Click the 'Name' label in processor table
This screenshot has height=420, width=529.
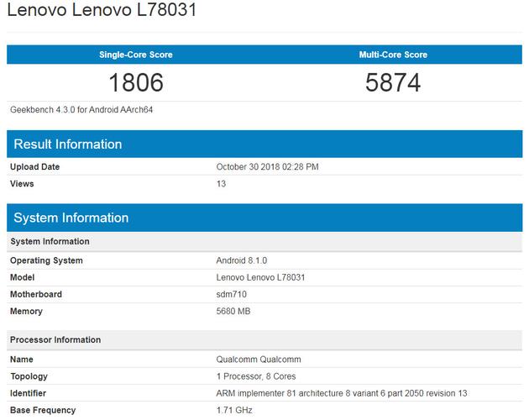point(22,360)
